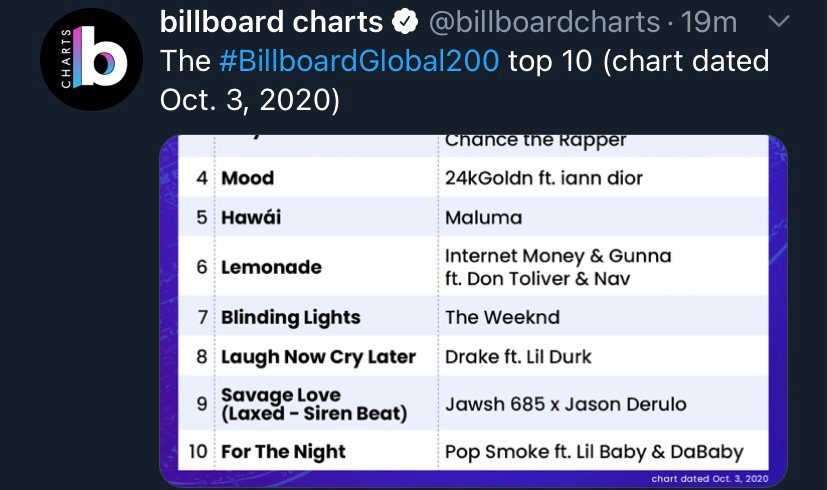Expand the tweet options chevron
This screenshot has height=490, width=827.
778,21
